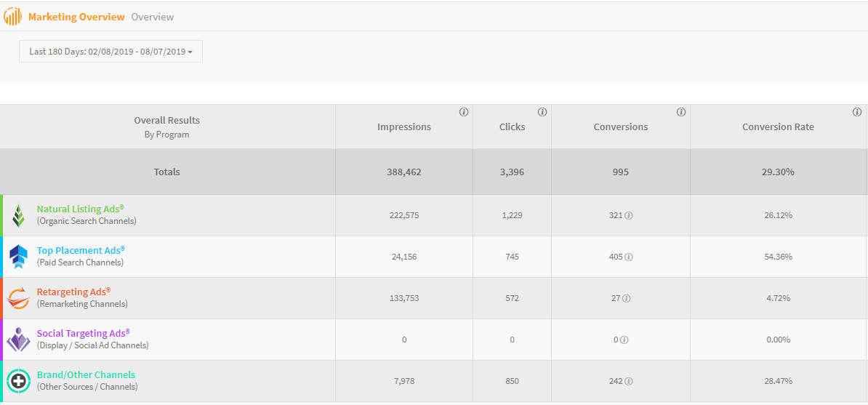Screen dimensions: 868x405
Task: Click info icon beside 405 conversions
Action: coord(629,257)
